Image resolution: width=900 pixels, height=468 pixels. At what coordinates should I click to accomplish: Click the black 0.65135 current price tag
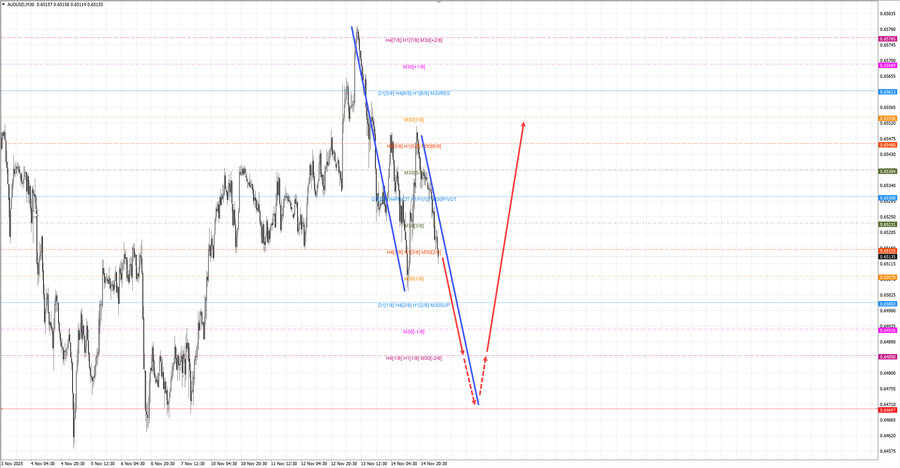tap(888, 257)
